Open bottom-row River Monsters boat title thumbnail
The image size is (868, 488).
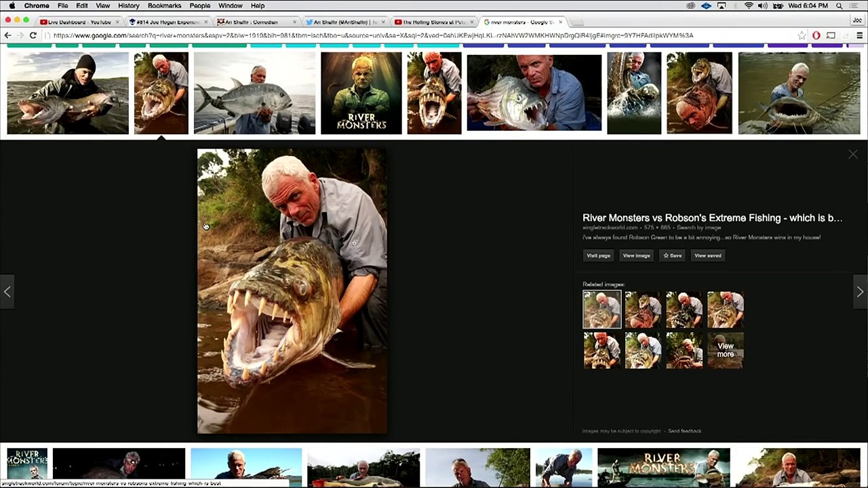(664, 466)
